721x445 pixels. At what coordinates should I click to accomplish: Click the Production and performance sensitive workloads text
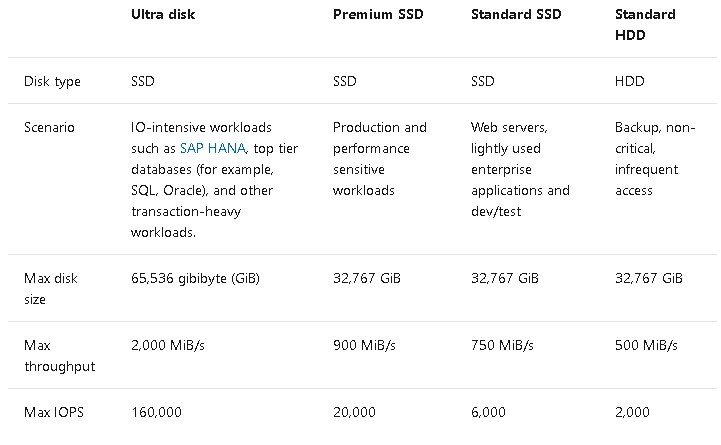click(380, 159)
